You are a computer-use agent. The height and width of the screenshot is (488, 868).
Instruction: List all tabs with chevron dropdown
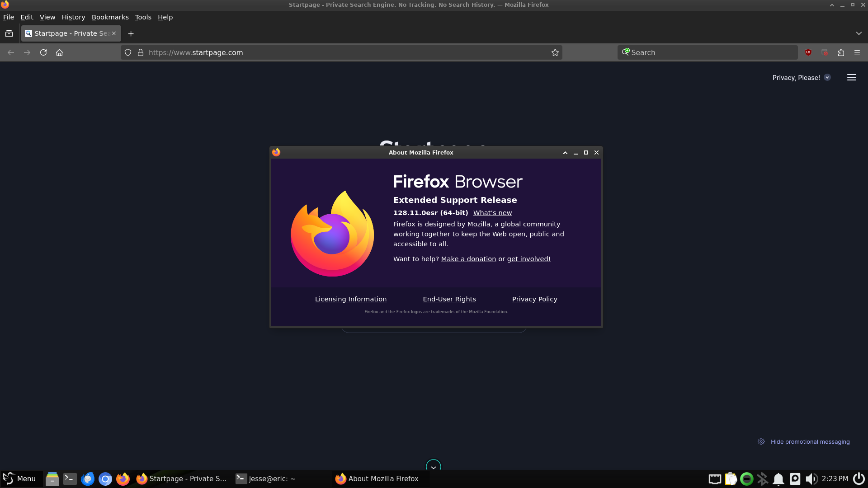[859, 33]
